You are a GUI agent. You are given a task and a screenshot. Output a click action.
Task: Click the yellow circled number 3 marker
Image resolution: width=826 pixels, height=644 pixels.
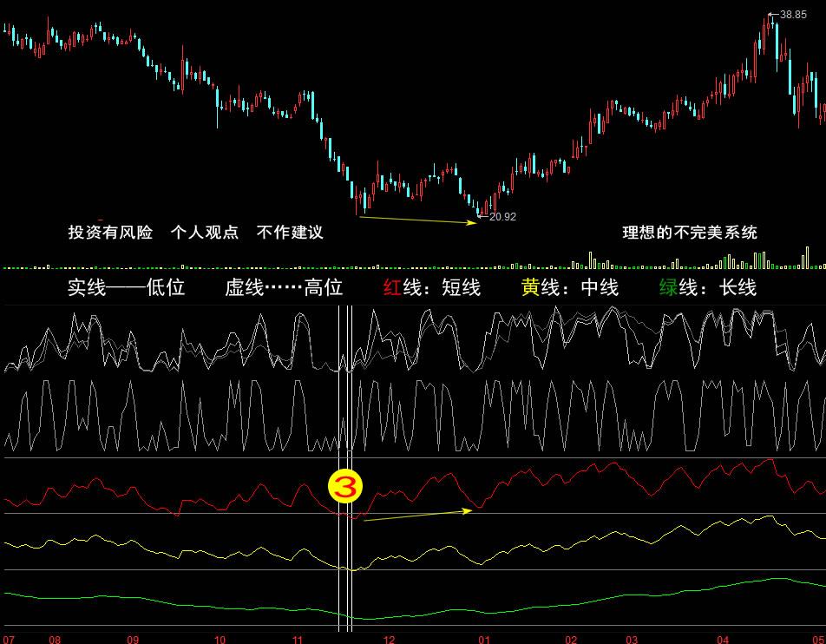(345, 488)
